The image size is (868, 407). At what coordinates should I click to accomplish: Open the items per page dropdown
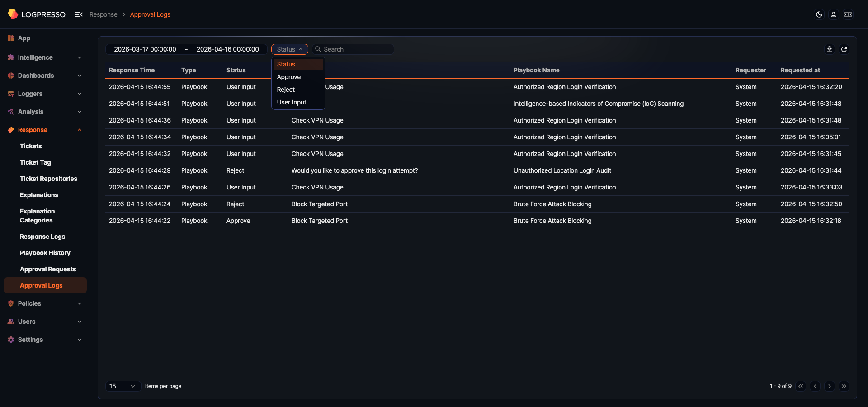[x=123, y=386]
